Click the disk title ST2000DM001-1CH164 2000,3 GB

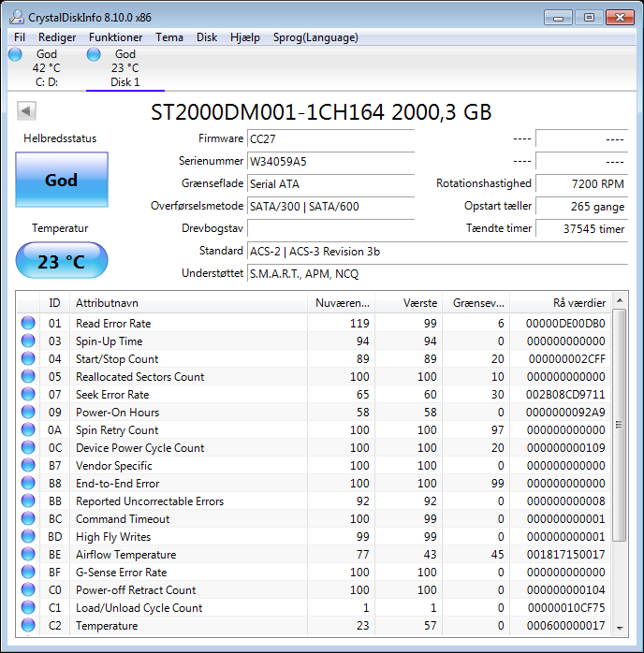click(x=321, y=112)
